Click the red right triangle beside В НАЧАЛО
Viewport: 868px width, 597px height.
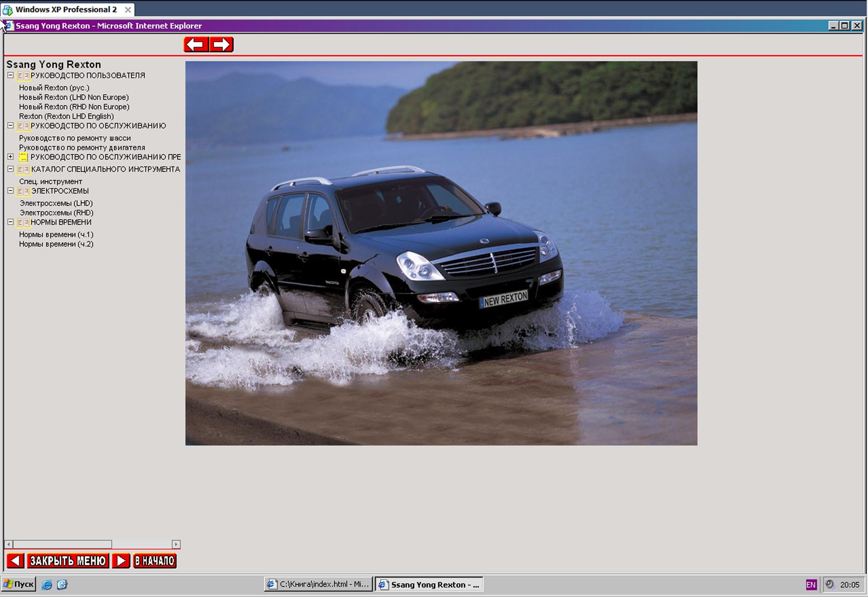121,561
